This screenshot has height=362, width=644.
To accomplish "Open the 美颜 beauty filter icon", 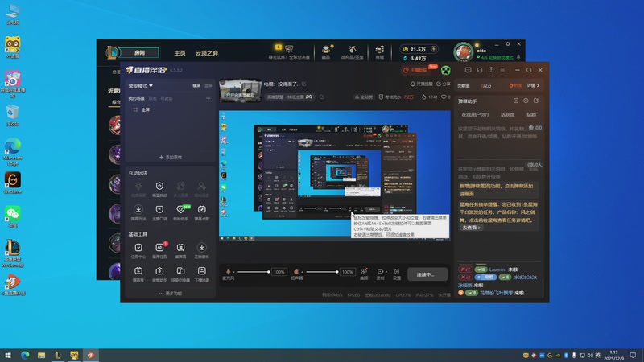I will tap(364, 271).
